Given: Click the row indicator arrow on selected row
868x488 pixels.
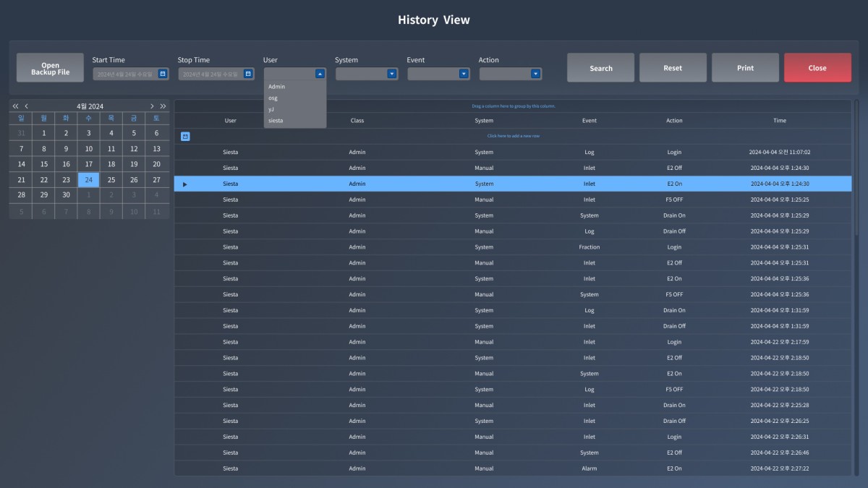Looking at the screenshot, I should 185,184.
